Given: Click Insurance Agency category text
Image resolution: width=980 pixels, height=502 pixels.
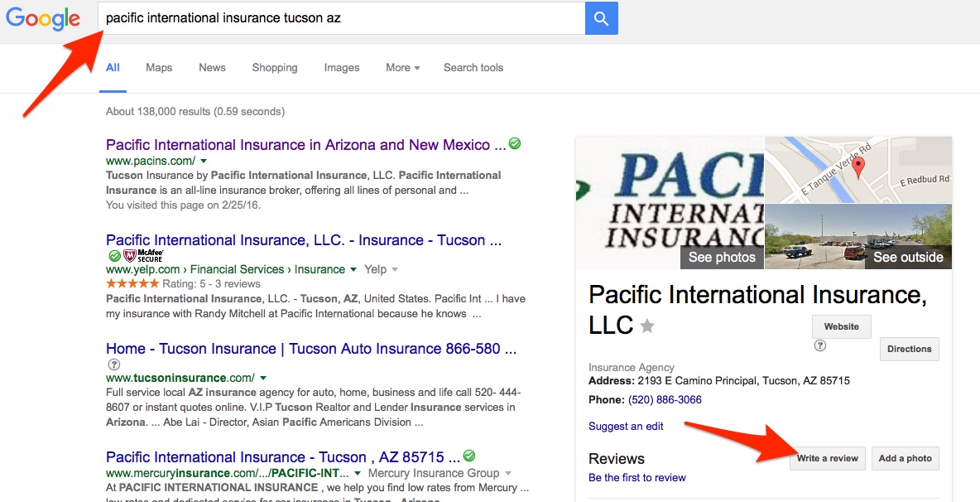Looking at the screenshot, I should 632,368.
